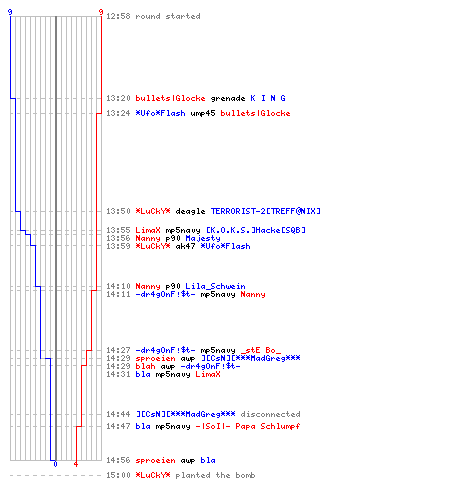Image resolution: width=450 pixels, height=500 pixels.
Task: Click '*LuCkY*' in the 13:50 deagle kill
Action: (x=153, y=211)
